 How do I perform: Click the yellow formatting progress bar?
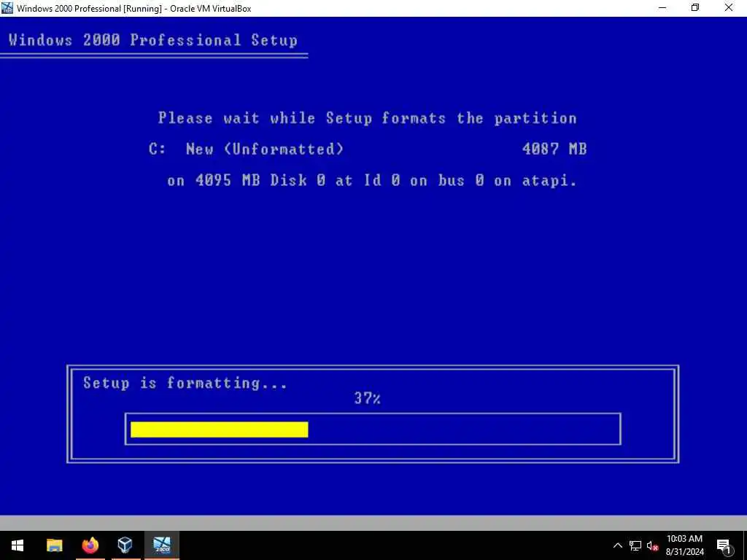(219, 429)
